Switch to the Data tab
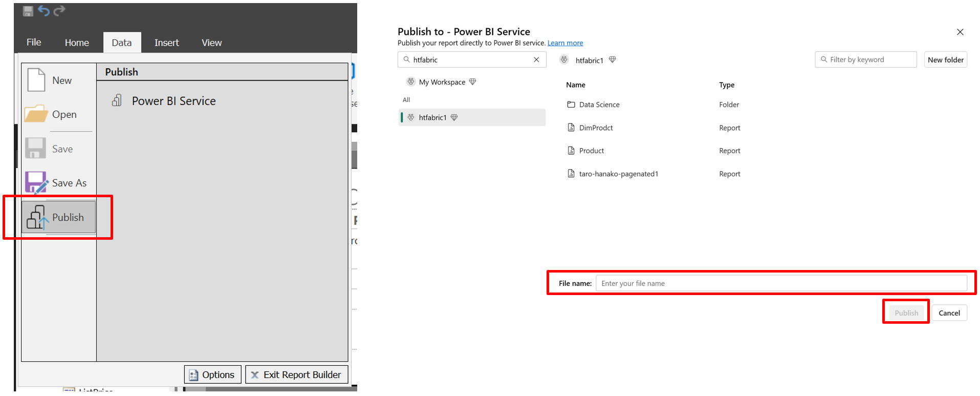Screen dimensions: 980x396 (122, 43)
